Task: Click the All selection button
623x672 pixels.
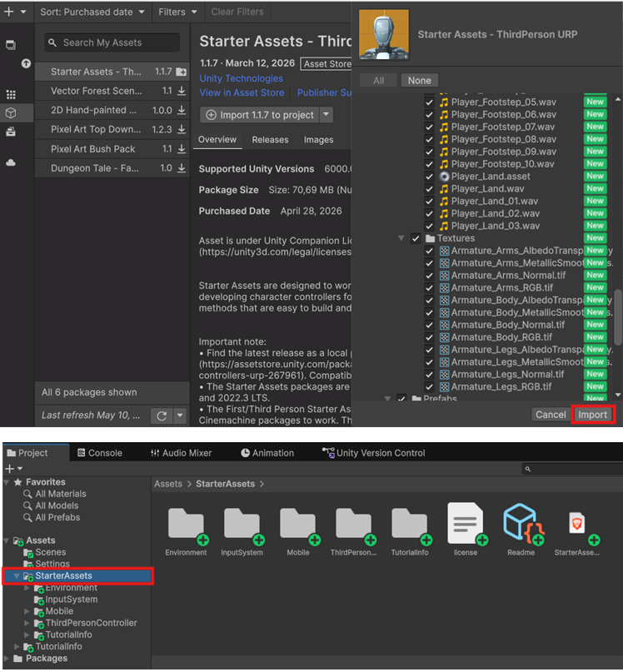Action: 379,81
